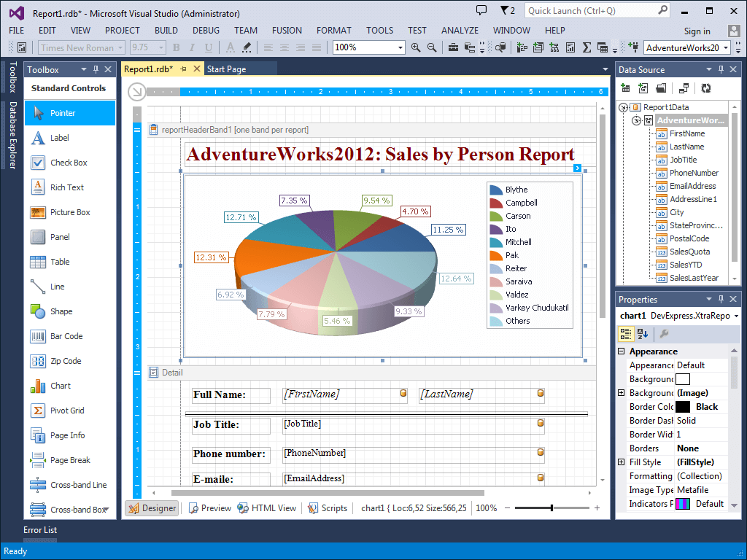Select the Pointer tool in Toolbox
This screenshot has height=560, width=747.
(70, 113)
